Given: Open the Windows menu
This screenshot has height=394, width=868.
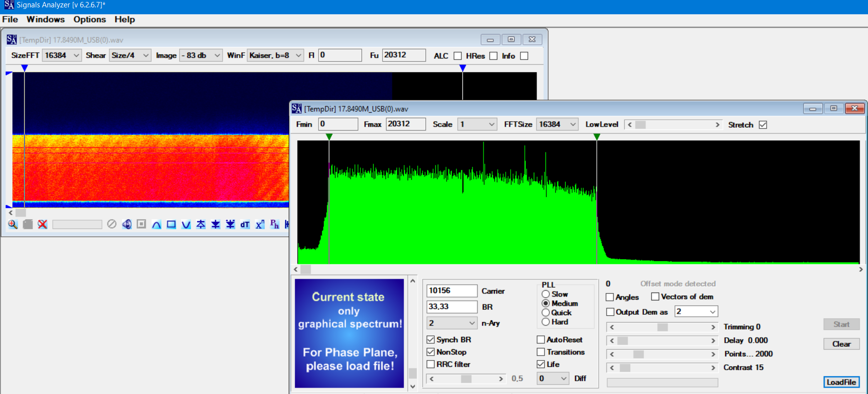Looking at the screenshot, I should pyautogui.click(x=45, y=20).
